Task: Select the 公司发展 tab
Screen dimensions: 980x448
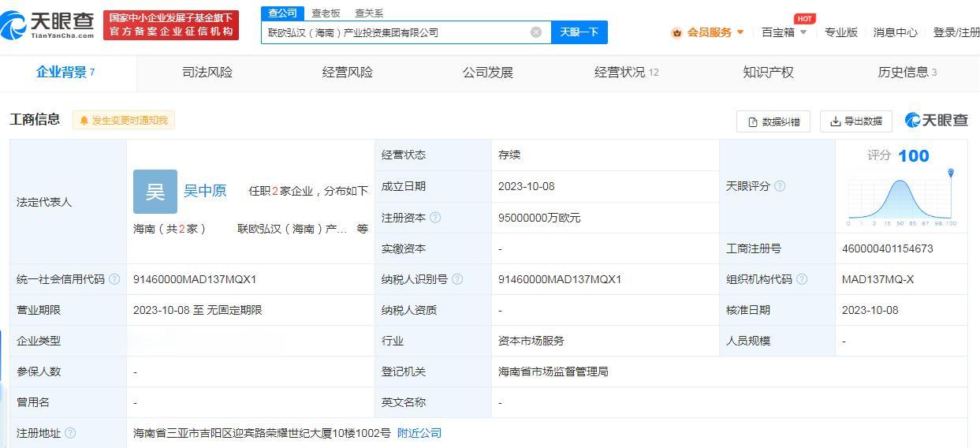Action: pyautogui.click(x=488, y=73)
